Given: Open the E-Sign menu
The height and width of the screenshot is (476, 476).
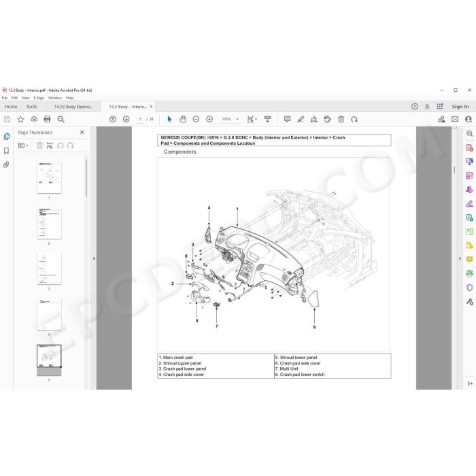Looking at the screenshot, I should point(39,98).
